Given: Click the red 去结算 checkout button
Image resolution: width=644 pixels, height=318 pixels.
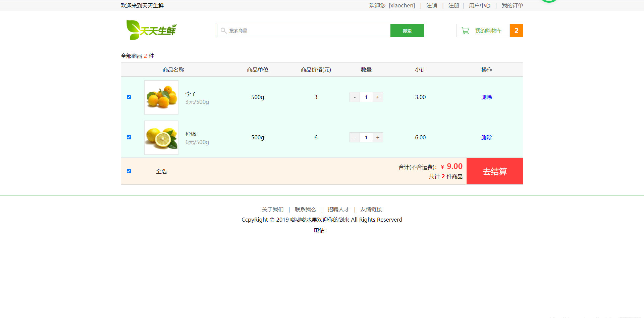Looking at the screenshot, I should [x=494, y=171].
